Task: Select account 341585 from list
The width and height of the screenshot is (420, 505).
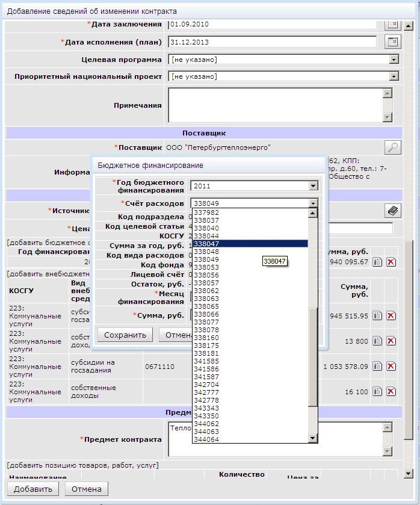Action: (250, 361)
